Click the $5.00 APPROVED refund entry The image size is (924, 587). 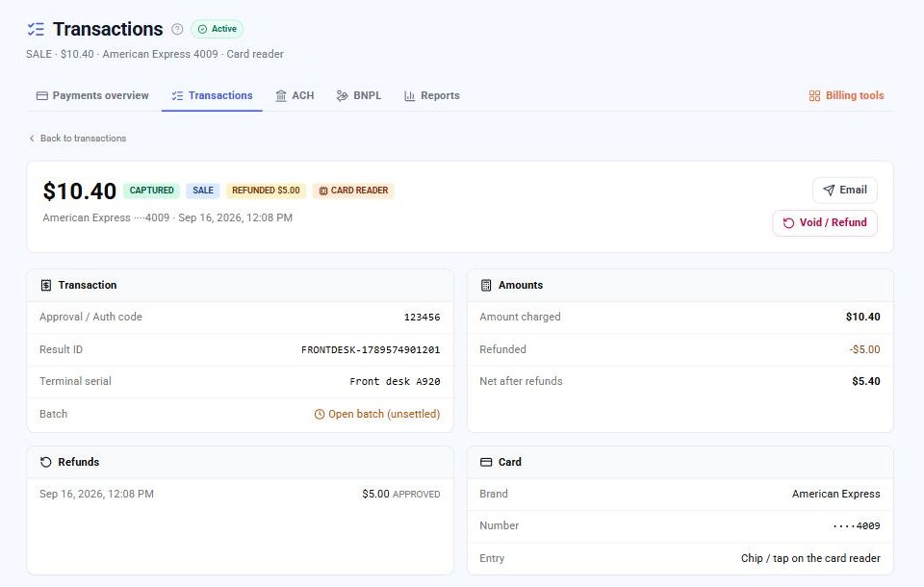(401, 494)
